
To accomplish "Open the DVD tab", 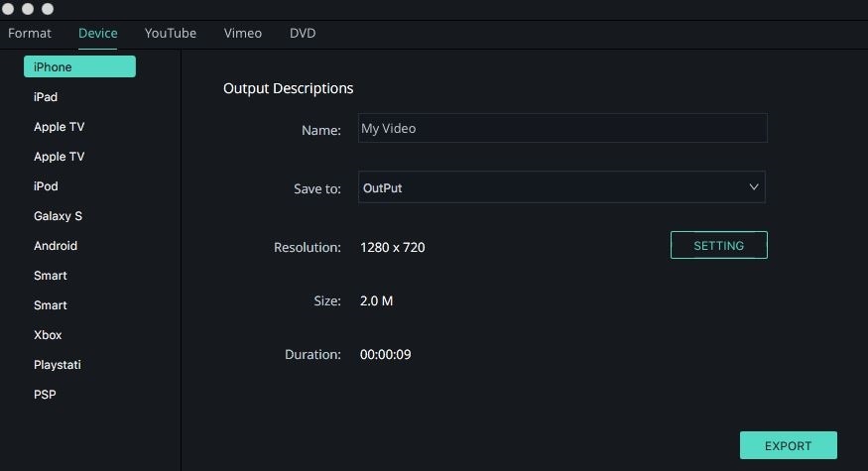I will [x=303, y=33].
